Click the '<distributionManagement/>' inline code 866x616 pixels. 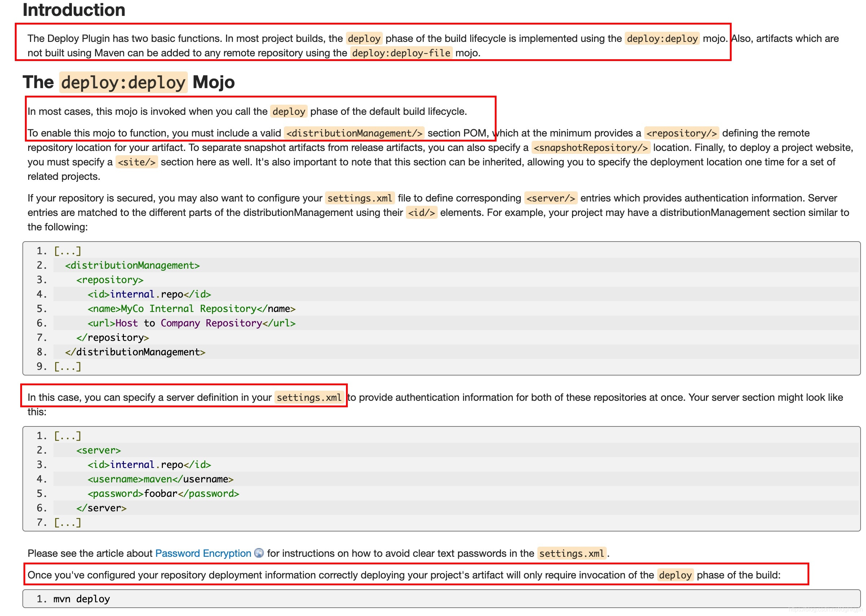[354, 133]
